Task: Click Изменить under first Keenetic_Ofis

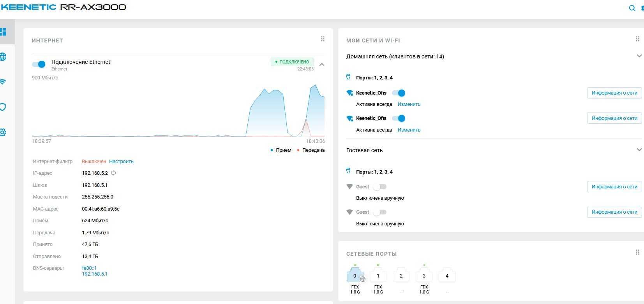Action: pos(409,104)
